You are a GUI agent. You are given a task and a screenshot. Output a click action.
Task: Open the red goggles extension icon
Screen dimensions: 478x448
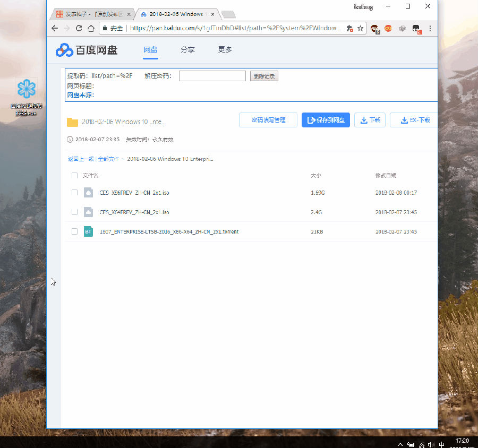388,28
